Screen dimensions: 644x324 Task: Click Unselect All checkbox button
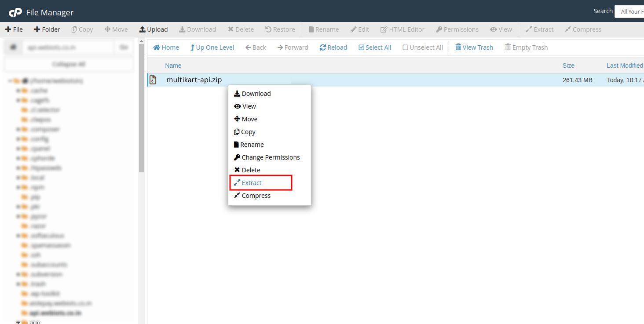click(423, 47)
